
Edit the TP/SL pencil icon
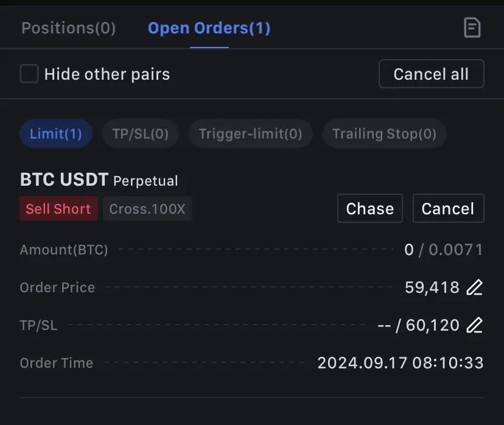[474, 325]
